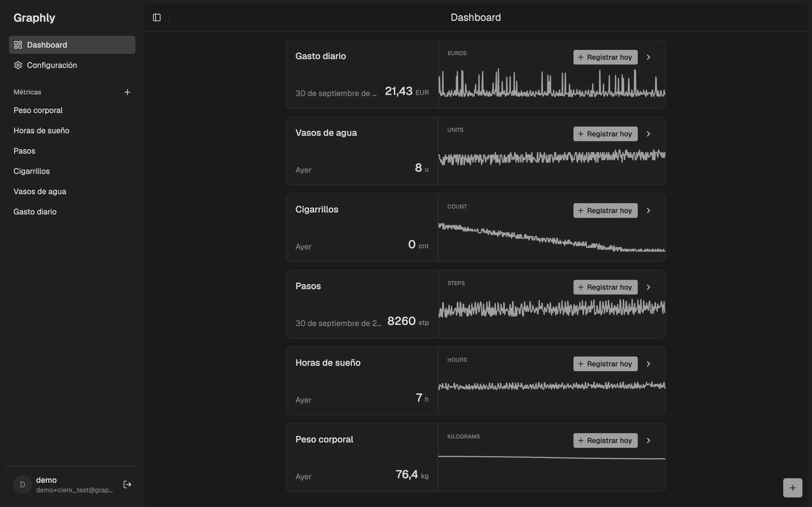Click the Pasos card title

308,286
